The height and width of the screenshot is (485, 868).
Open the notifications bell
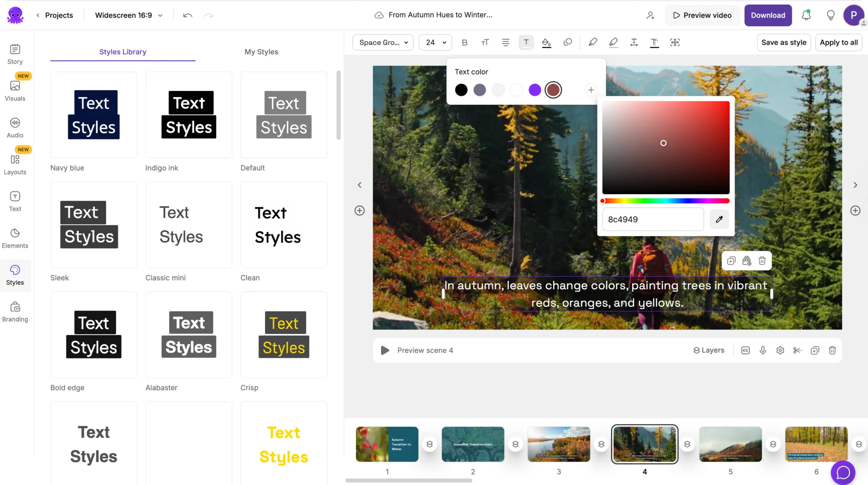pos(806,15)
